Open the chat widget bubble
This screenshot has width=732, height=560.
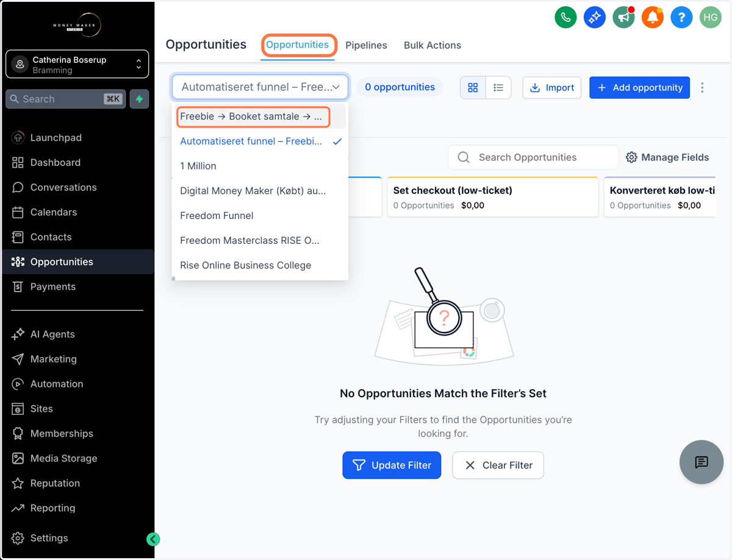point(701,462)
